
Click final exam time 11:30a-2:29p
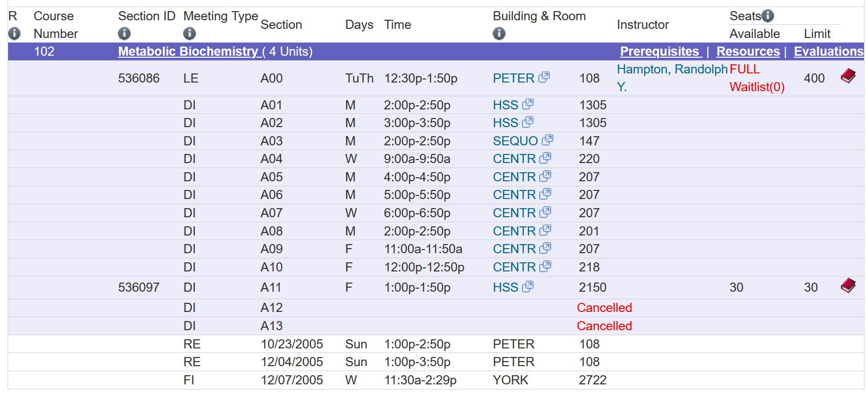pos(420,380)
